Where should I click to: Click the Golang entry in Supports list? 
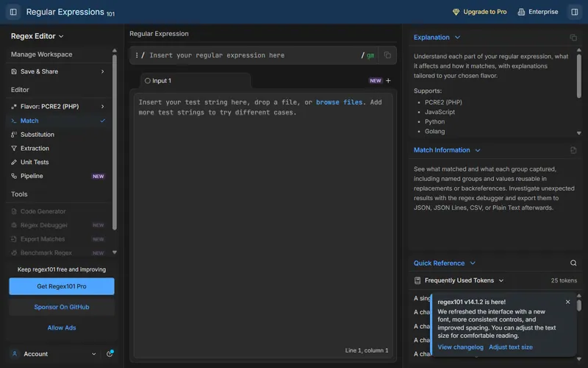(434, 132)
